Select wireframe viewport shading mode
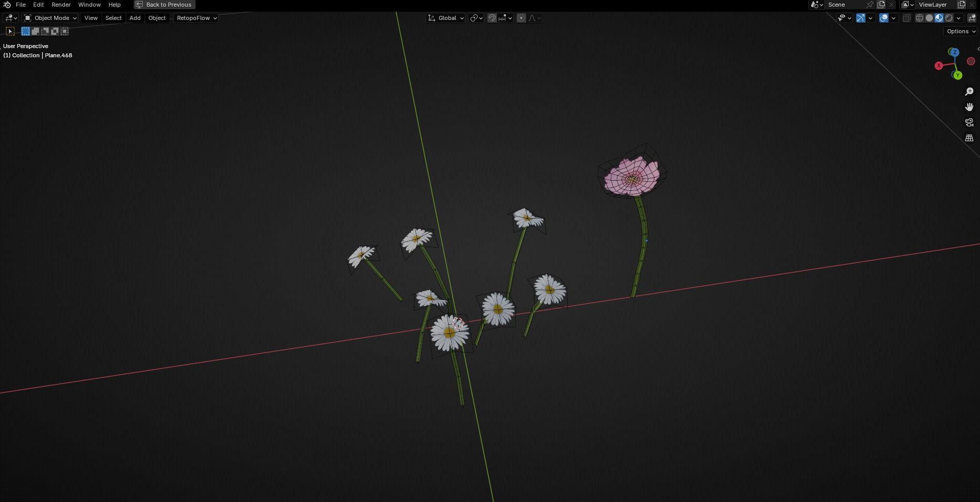 click(x=919, y=18)
